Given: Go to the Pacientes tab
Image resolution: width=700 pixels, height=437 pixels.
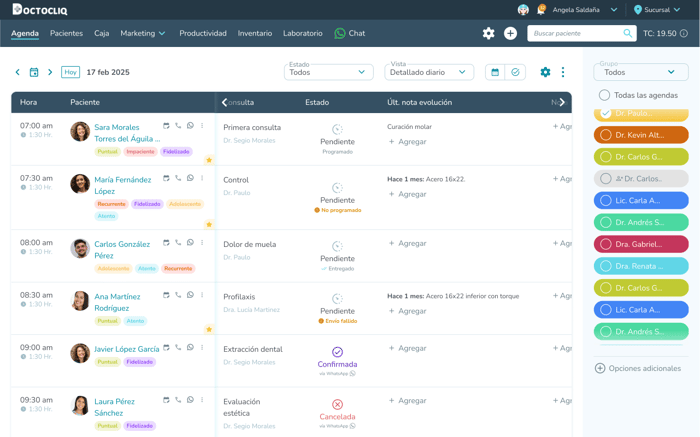Looking at the screenshot, I should click(x=66, y=33).
